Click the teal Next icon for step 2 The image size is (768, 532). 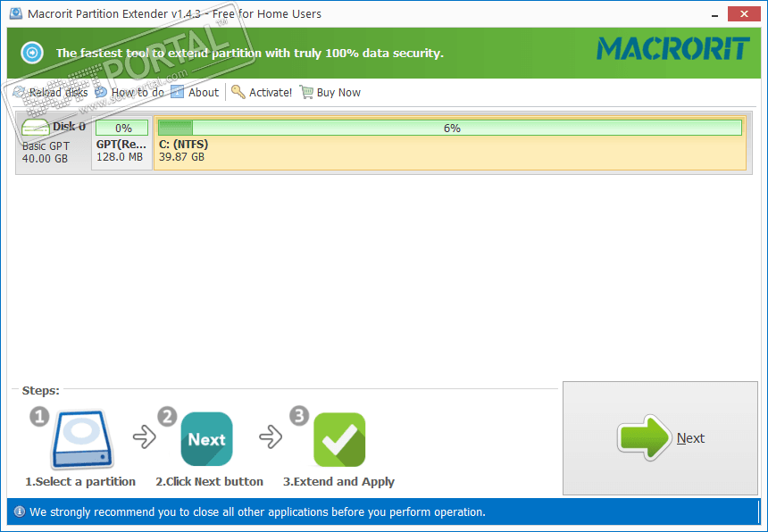click(206, 439)
